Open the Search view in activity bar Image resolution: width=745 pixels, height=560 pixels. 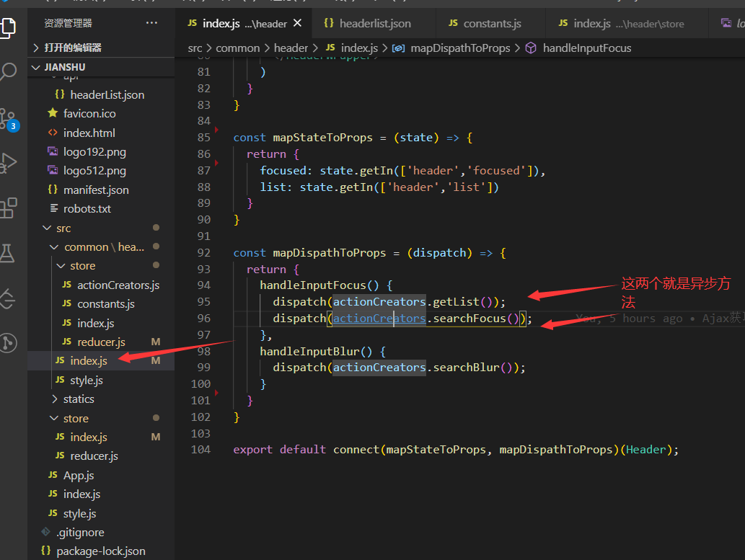click(8, 72)
